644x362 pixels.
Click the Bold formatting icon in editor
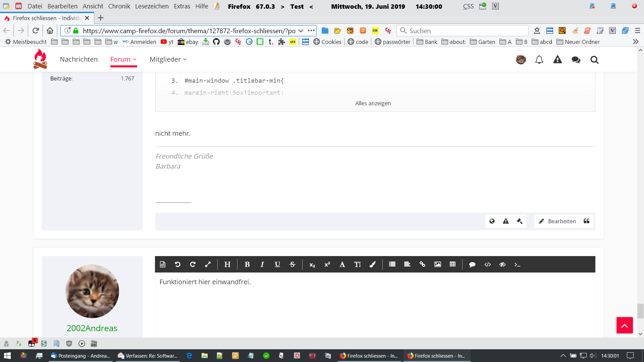(247, 264)
